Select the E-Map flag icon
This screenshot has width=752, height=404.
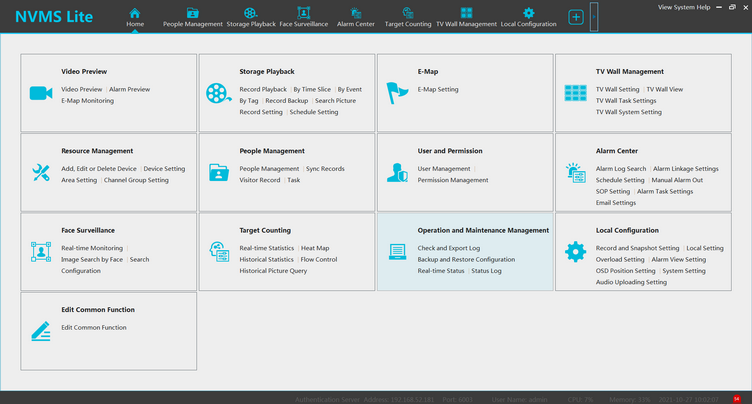coord(397,93)
